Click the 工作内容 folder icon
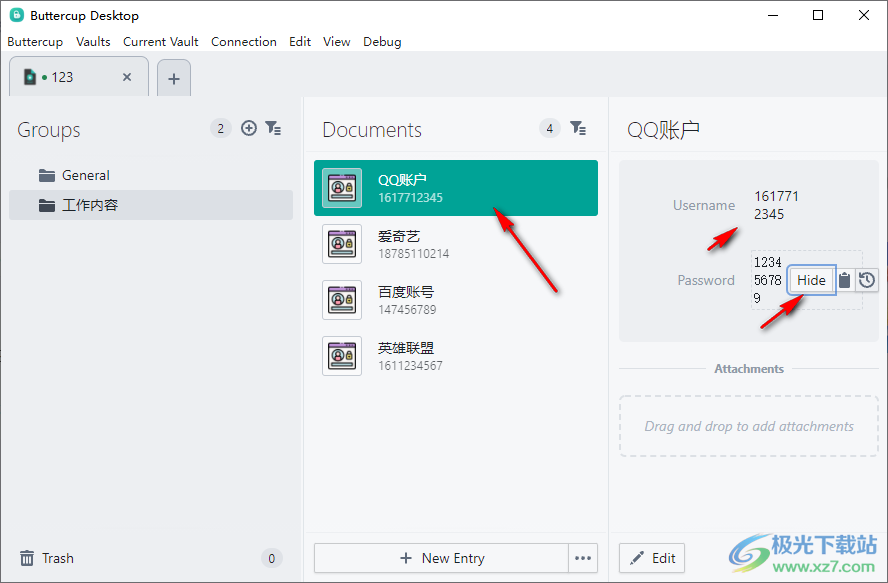This screenshot has height=583, width=888. 46,205
